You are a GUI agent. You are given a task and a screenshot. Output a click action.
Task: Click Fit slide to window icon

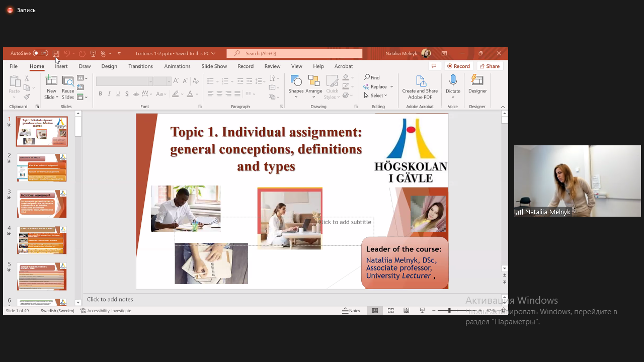pyautogui.click(x=504, y=311)
